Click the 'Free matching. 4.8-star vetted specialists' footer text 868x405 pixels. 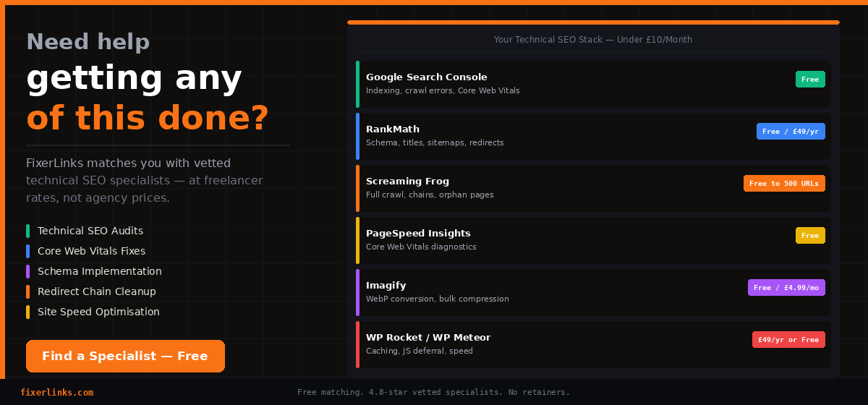tap(434, 393)
